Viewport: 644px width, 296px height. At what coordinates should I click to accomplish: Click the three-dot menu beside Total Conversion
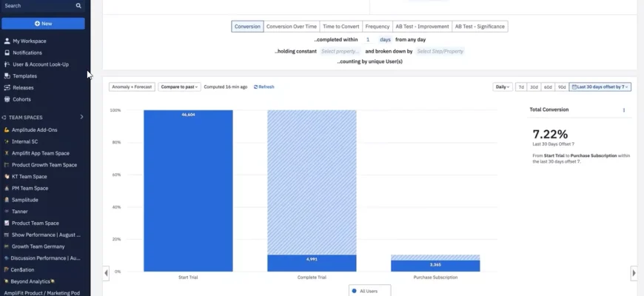click(623, 110)
